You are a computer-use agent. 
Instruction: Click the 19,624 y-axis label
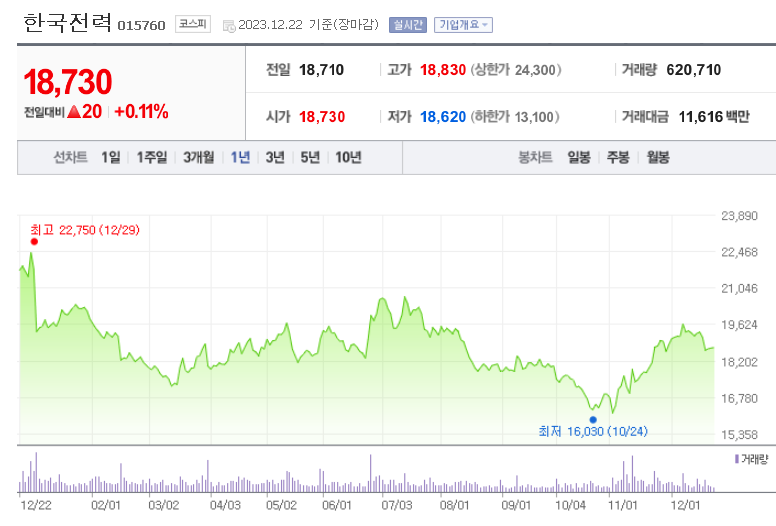tap(739, 325)
